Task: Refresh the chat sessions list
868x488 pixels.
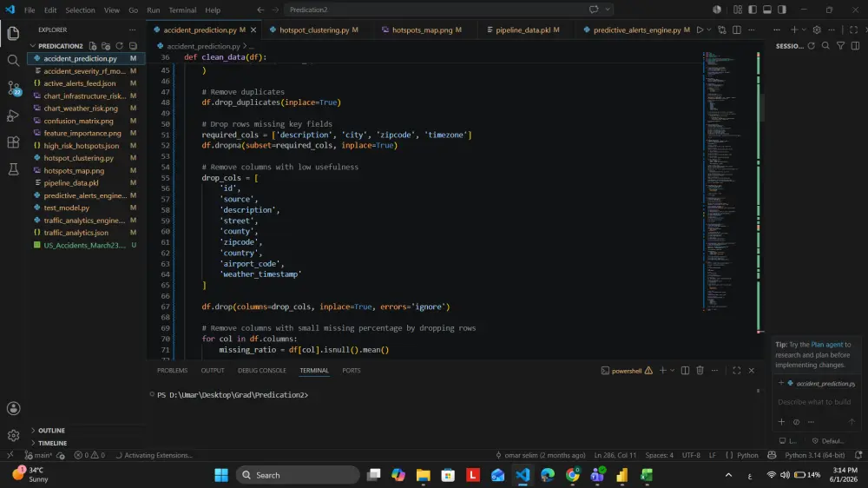Action: point(811,46)
